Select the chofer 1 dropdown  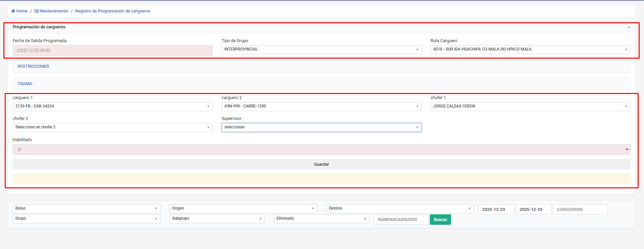[x=530, y=106]
